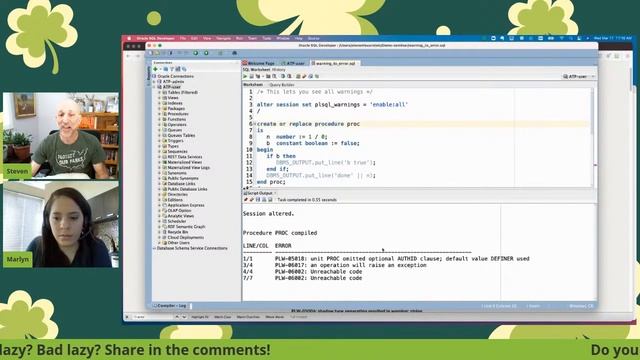Collapse code fold marker at line 6
640x360 pixels.
(255, 124)
